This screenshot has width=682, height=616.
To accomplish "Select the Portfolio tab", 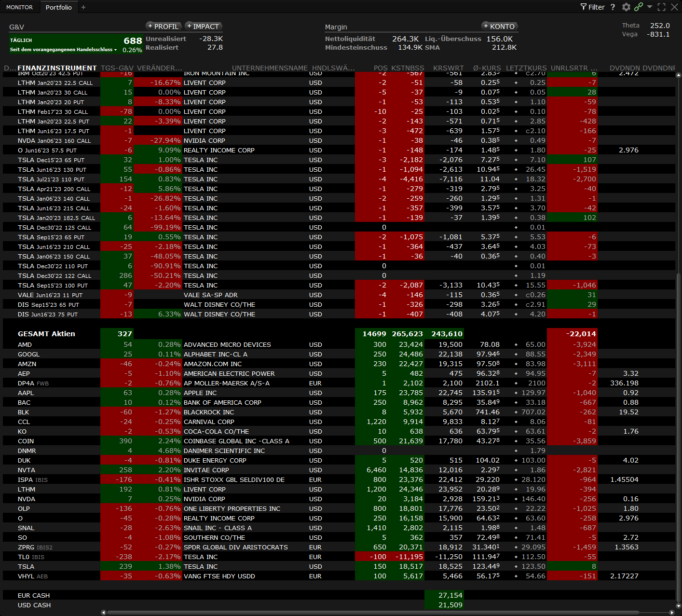I will (58, 7).
